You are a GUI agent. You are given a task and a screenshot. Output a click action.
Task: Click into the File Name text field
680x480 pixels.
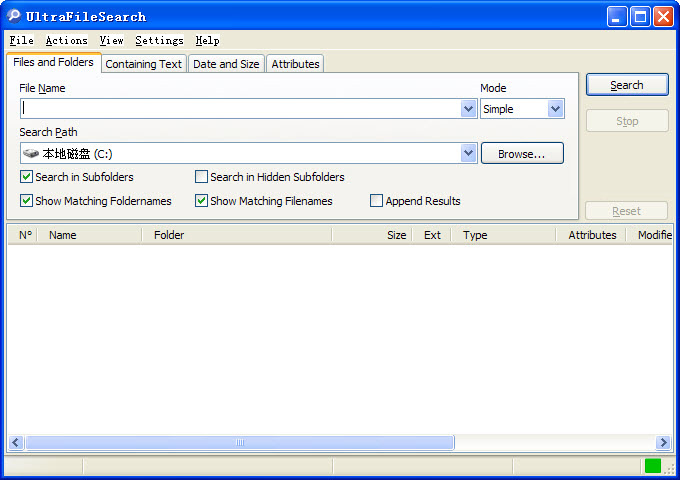[x=240, y=109]
